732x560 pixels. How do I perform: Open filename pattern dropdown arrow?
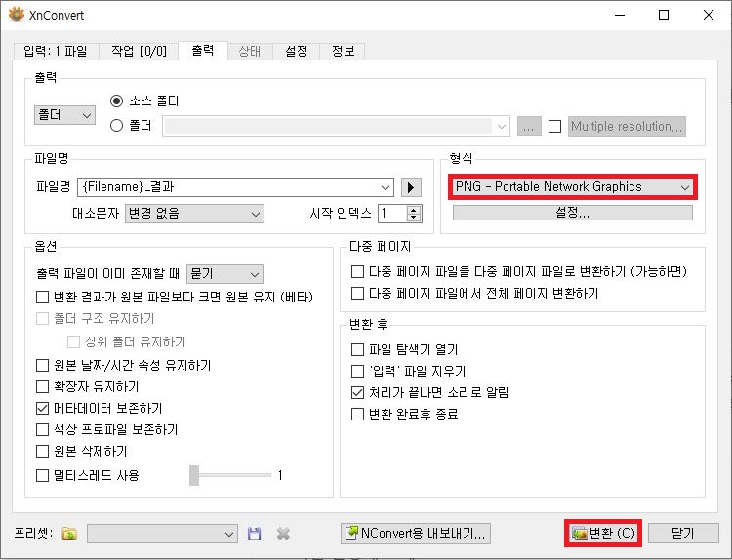click(386, 187)
